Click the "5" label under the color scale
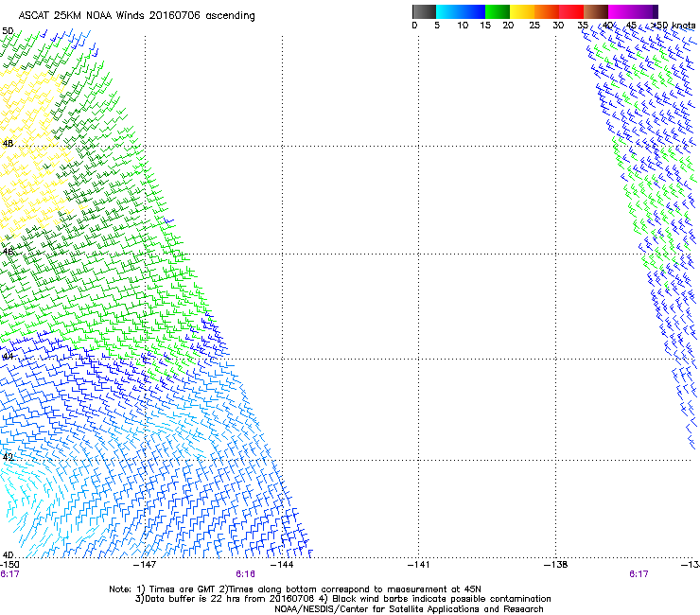Viewport: 700px width, 615px height. tap(437, 26)
